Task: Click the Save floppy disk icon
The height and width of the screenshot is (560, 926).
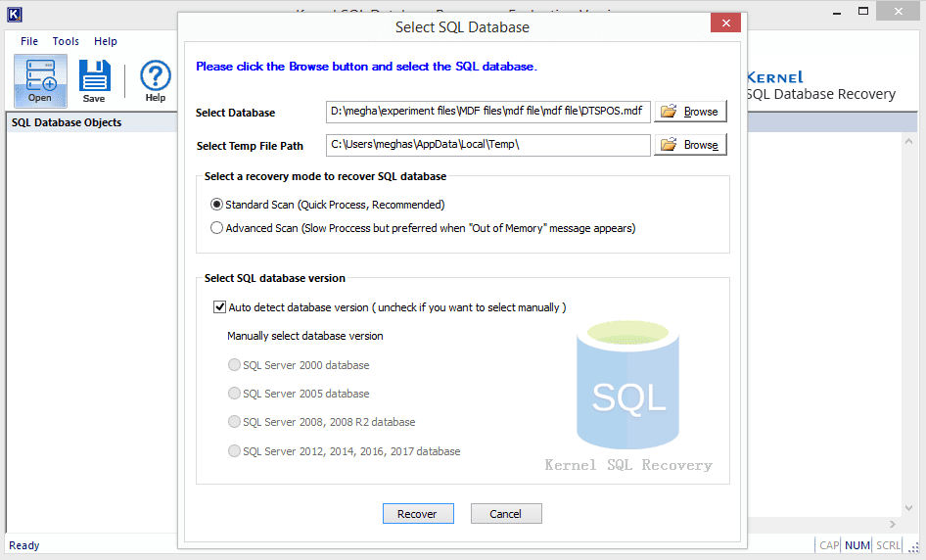Action: point(94,79)
